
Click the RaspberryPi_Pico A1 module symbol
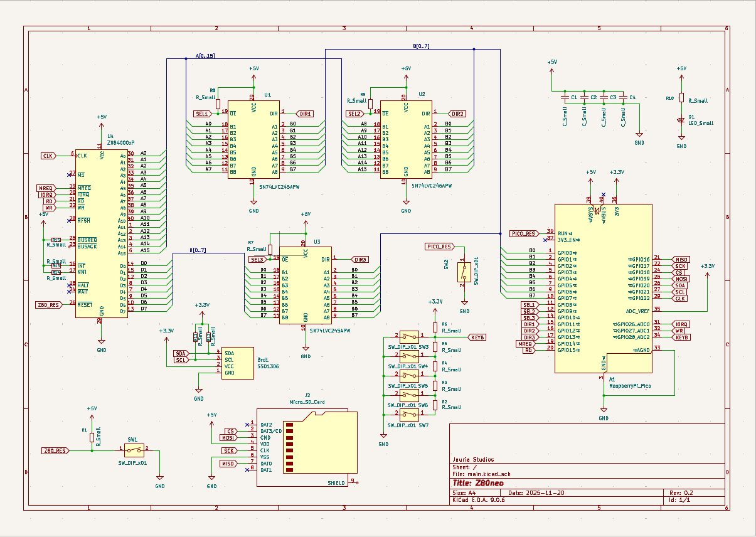point(603,288)
